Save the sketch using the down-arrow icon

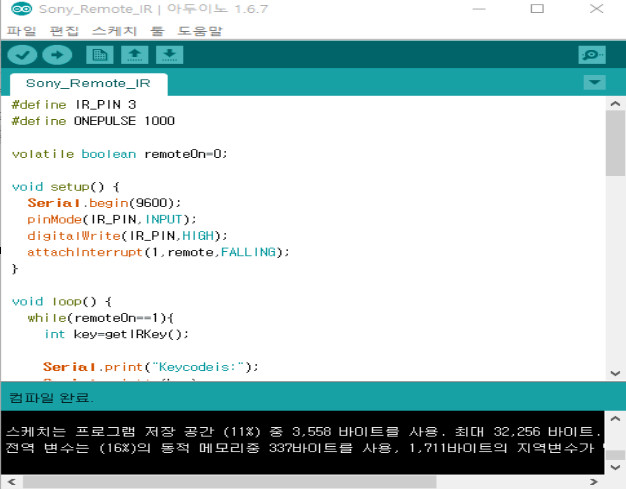tap(169, 55)
